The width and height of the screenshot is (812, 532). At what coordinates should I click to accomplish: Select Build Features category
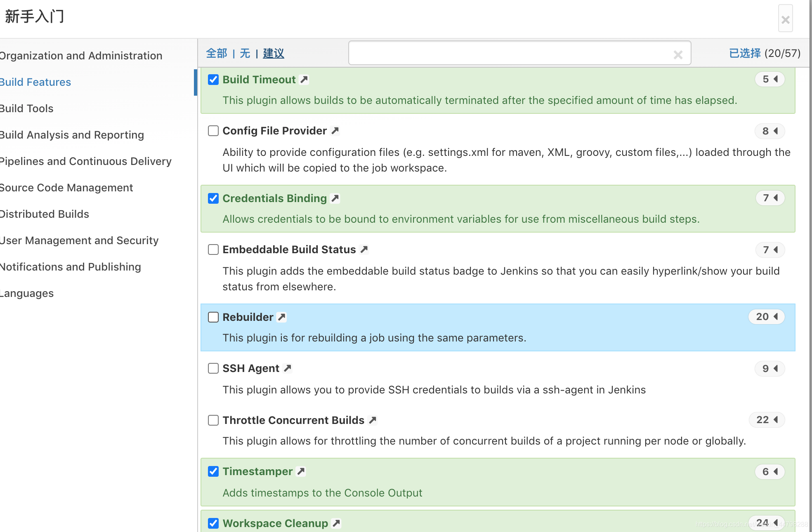coord(35,82)
